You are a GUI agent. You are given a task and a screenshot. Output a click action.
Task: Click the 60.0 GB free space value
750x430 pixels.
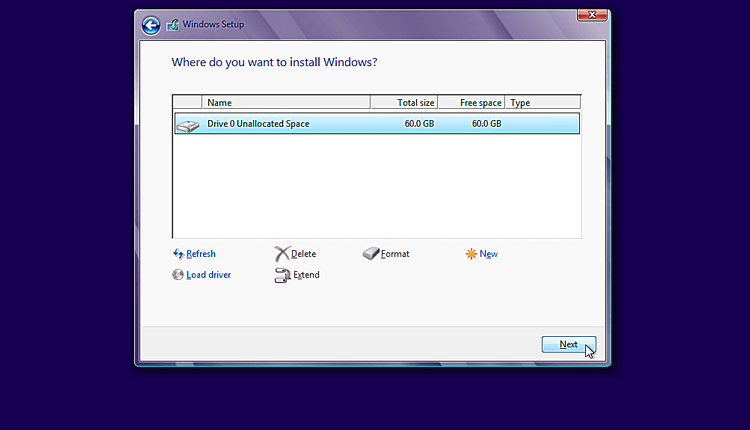tap(486, 123)
